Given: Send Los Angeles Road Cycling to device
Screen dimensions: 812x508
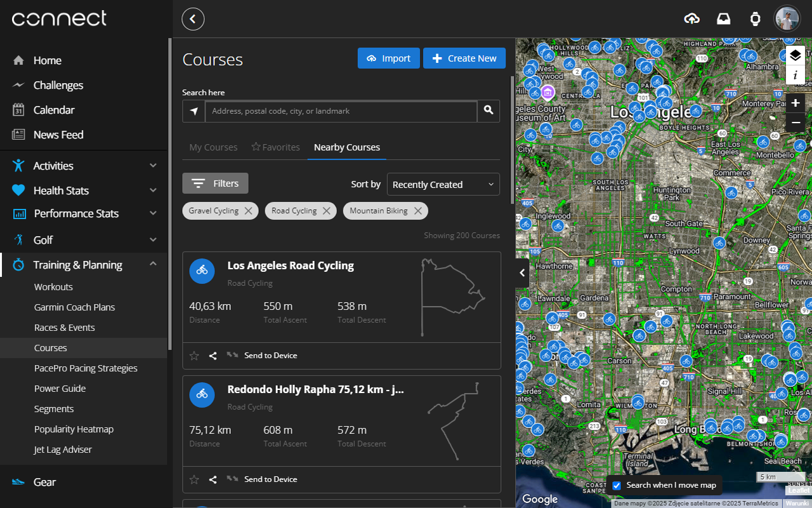Looking at the screenshot, I should point(262,356).
